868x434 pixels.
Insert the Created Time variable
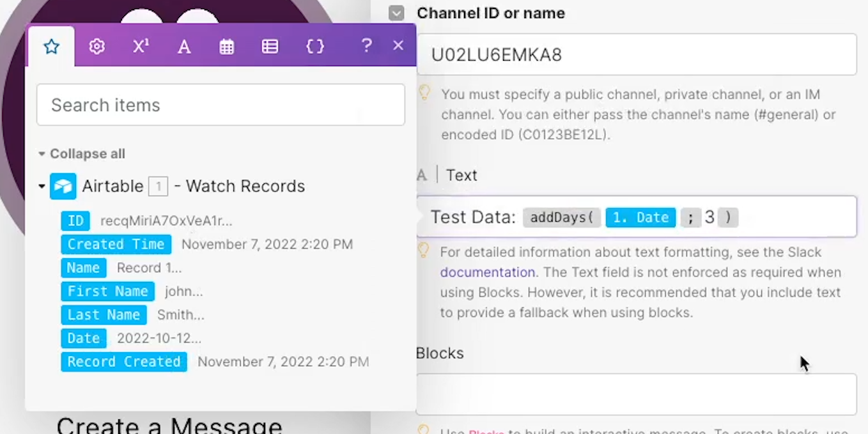point(116,244)
